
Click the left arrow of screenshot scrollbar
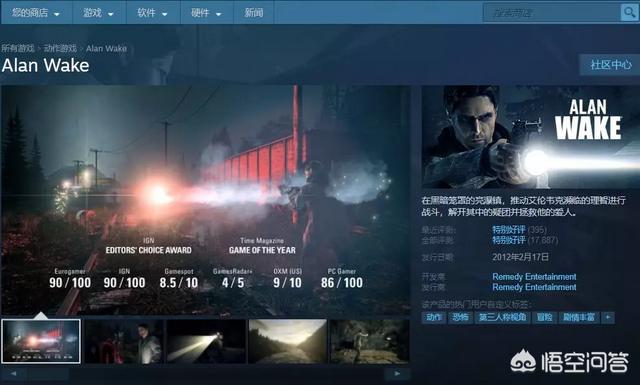[14, 373]
